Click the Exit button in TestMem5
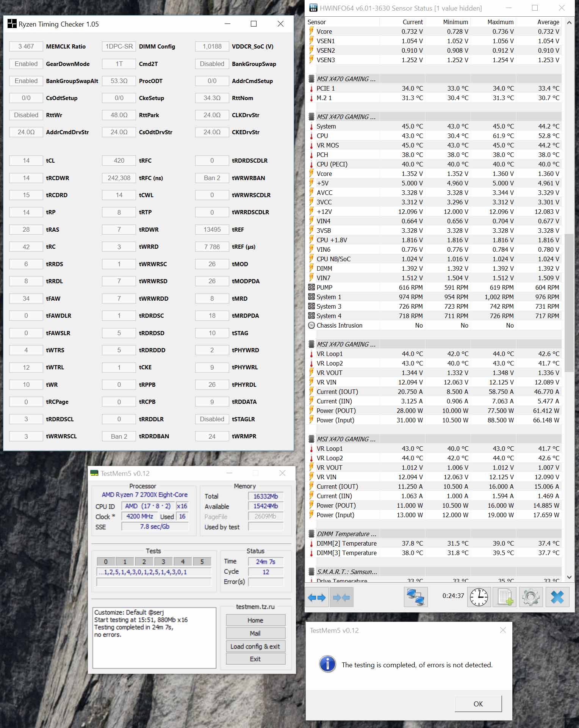579x728 pixels. click(255, 659)
